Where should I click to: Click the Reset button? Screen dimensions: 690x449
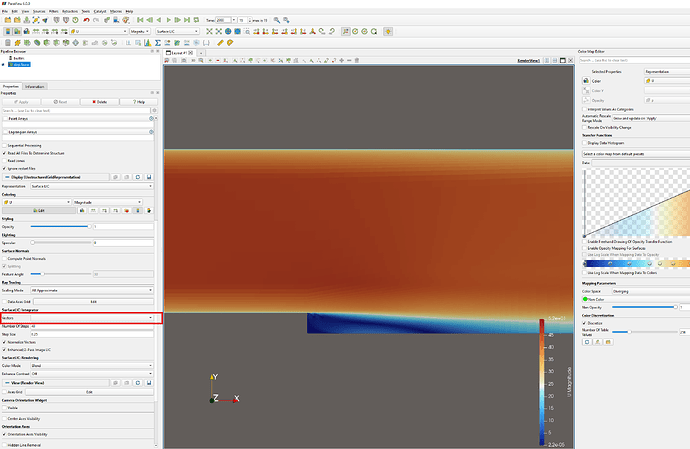click(60, 102)
